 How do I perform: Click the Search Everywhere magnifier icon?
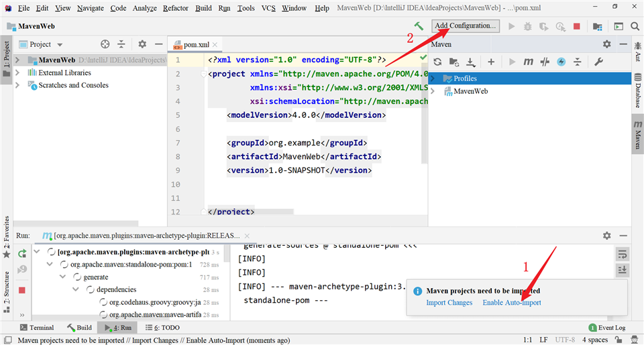click(635, 26)
